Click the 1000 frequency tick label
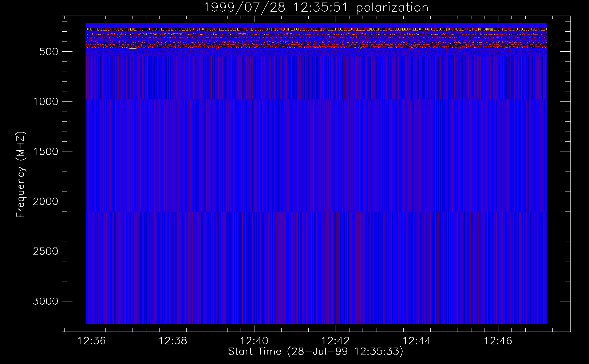This screenshot has width=589, height=364. pos(46,102)
